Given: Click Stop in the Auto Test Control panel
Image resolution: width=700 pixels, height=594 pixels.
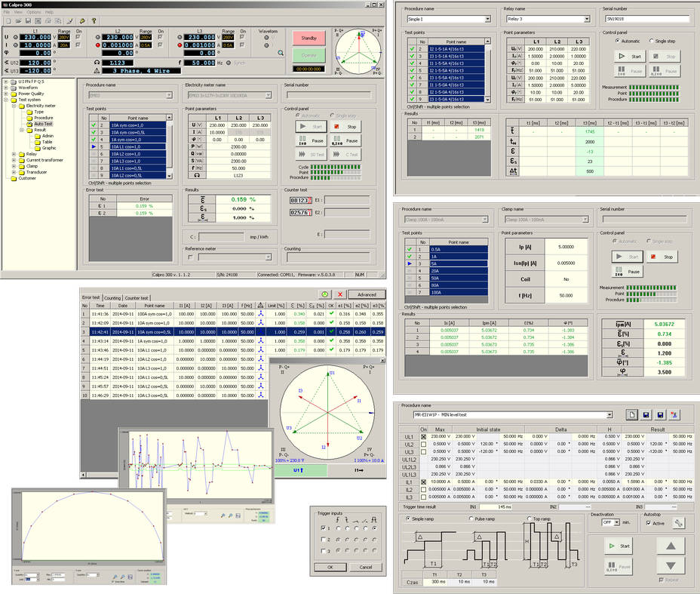Looking at the screenshot, I should point(345,127).
